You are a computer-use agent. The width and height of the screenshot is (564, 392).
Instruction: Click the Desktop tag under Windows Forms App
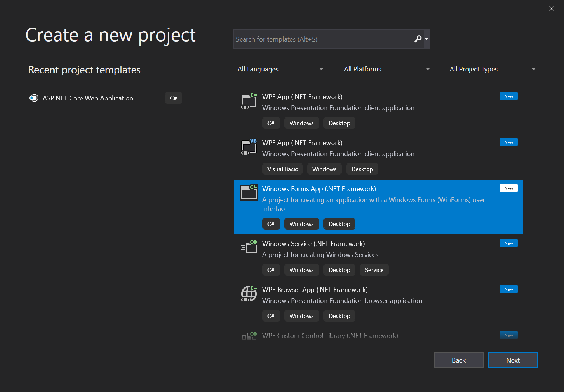click(x=339, y=224)
